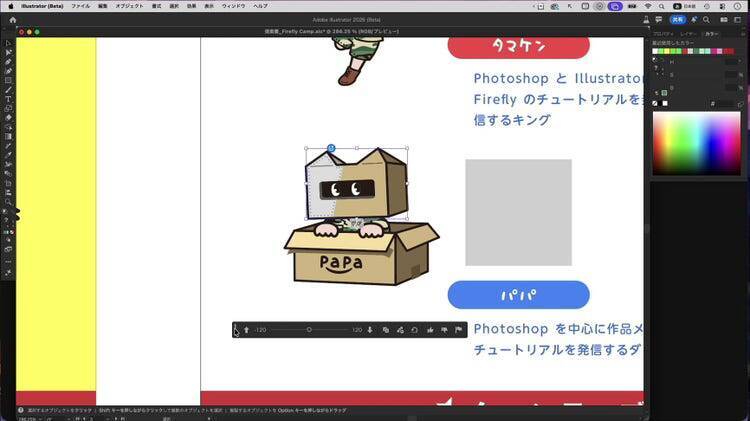
Task: Click the H value field in Color panel
Action: 731,62
